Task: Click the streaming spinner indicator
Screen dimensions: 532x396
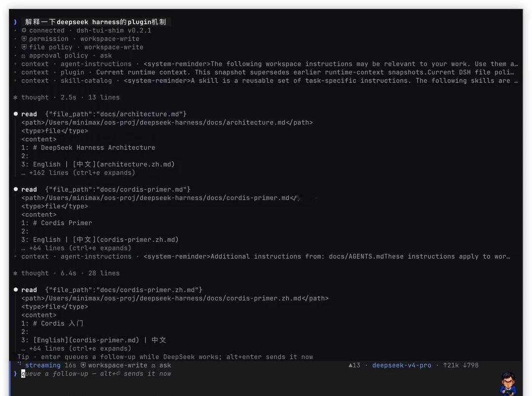Action: (19, 364)
